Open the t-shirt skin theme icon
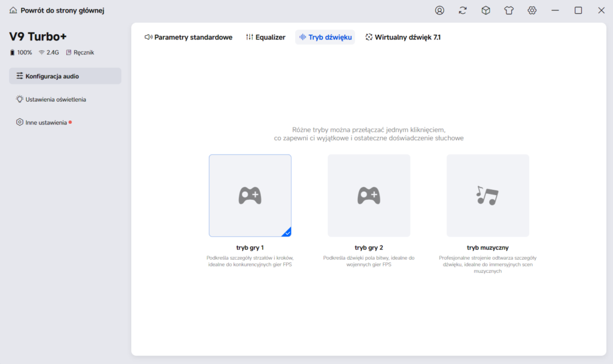 pos(509,11)
